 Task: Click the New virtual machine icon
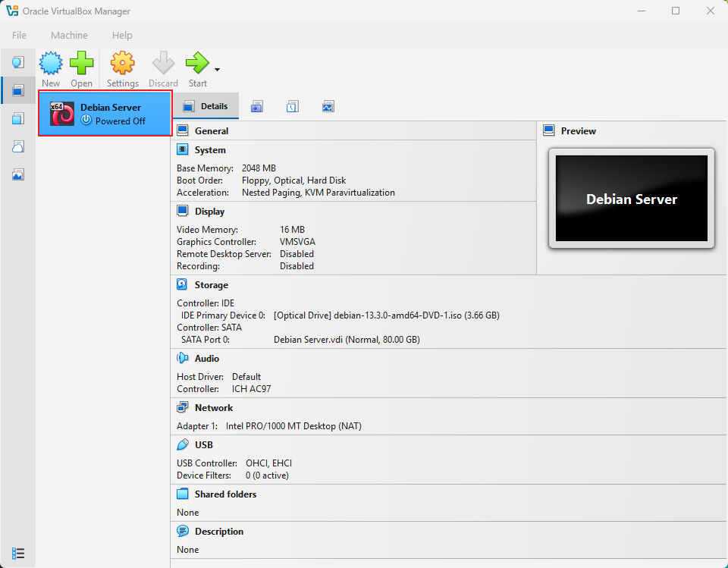point(51,64)
